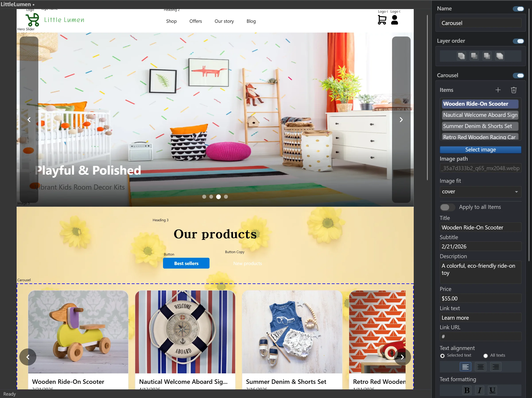The width and height of the screenshot is (532, 398).
Task: Apply bold text formatting
Action: point(467,390)
